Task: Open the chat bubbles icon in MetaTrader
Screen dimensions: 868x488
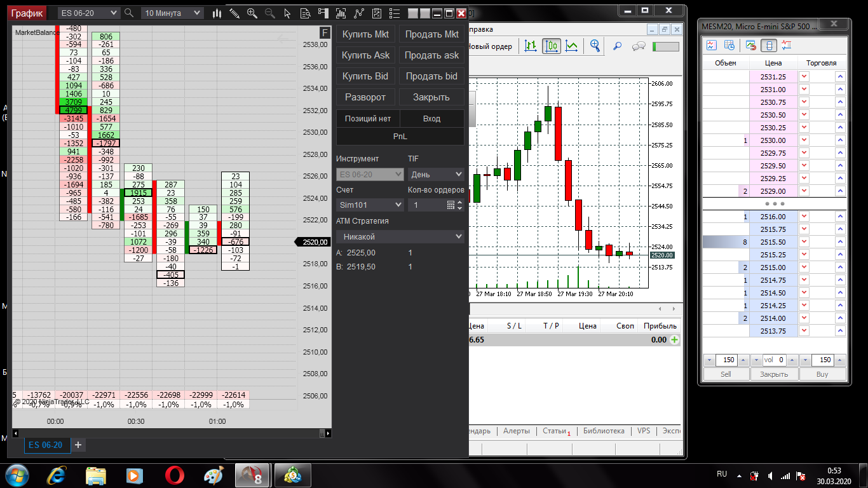Action: point(639,46)
